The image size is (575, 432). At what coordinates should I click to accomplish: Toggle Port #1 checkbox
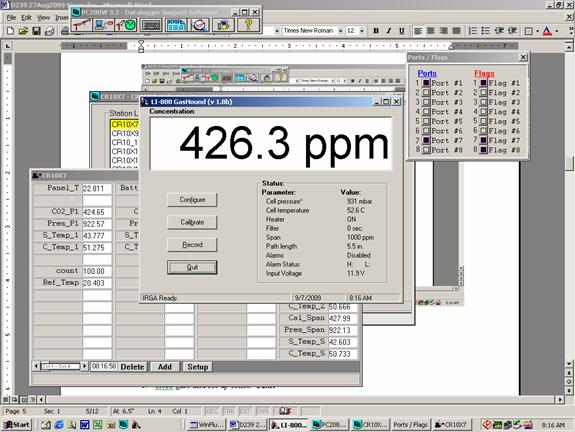pos(426,83)
